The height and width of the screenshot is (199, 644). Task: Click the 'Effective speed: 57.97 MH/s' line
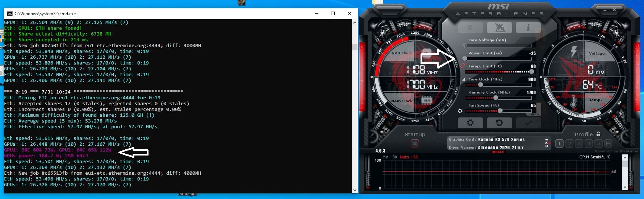tap(81, 127)
